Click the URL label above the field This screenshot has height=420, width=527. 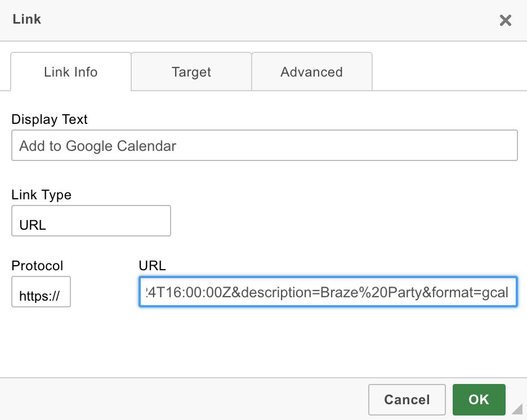point(152,265)
